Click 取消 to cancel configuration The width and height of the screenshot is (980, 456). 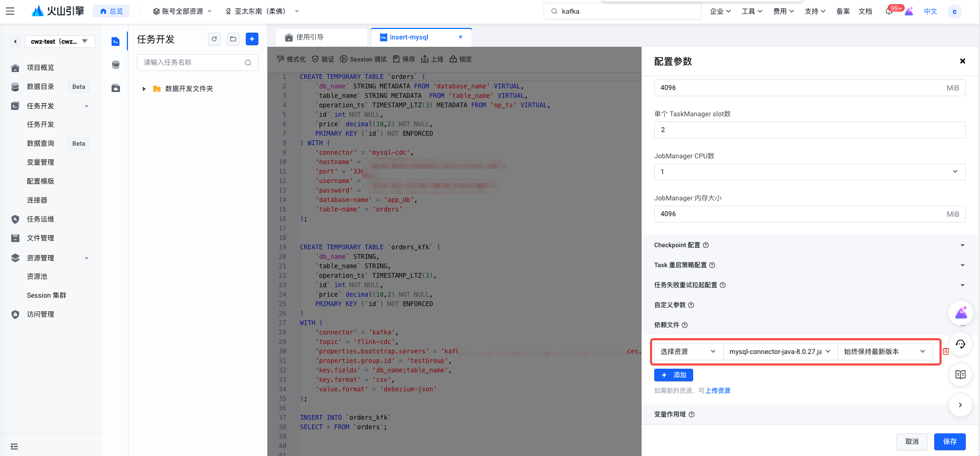pyautogui.click(x=912, y=442)
